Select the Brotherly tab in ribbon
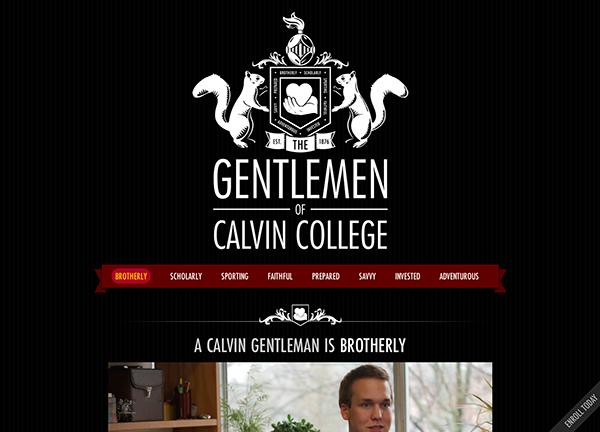Image resolution: width=600 pixels, height=432 pixels. point(131,276)
